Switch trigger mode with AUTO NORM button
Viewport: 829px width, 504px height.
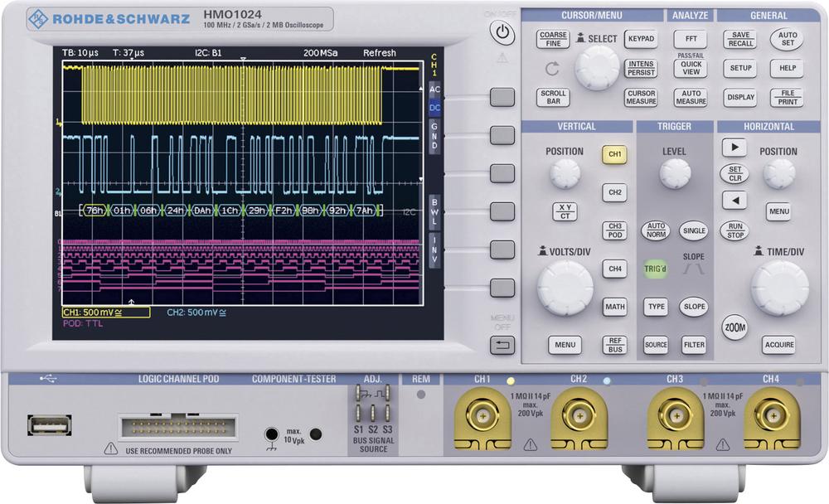click(x=656, y=230)
